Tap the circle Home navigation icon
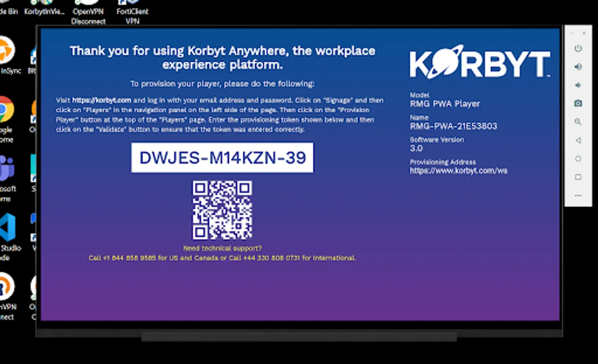Viewport: 598px width, 364px height. click(x=578, y=159)
